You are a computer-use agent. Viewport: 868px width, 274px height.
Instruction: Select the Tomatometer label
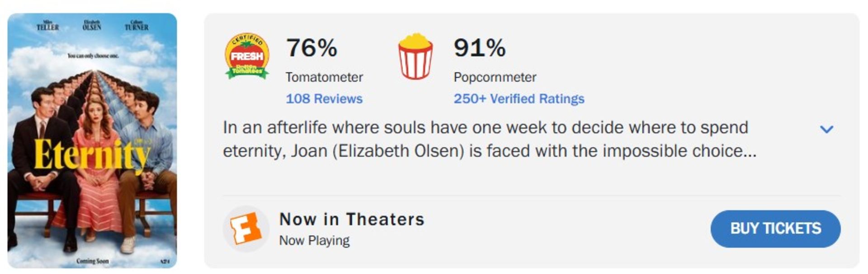[x=324, y=77]
